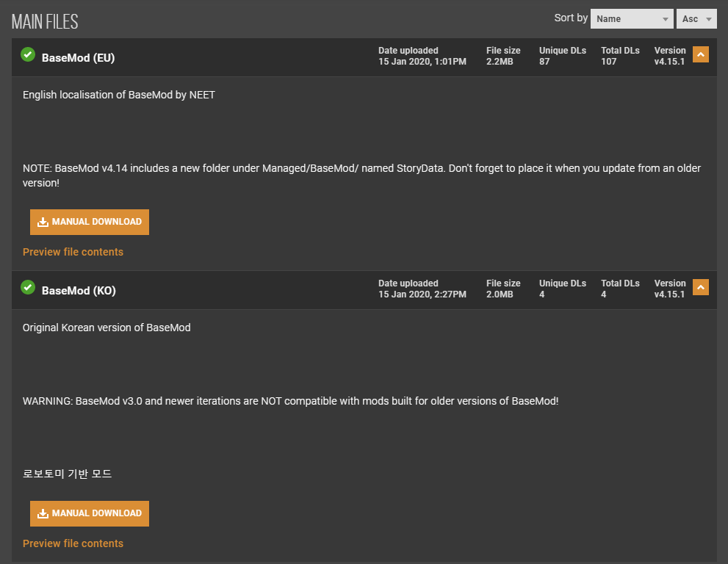Click the green checkmark icon beside BaseMod (KO)
This screenshot has width=728, height=564.
click(28, 288)
